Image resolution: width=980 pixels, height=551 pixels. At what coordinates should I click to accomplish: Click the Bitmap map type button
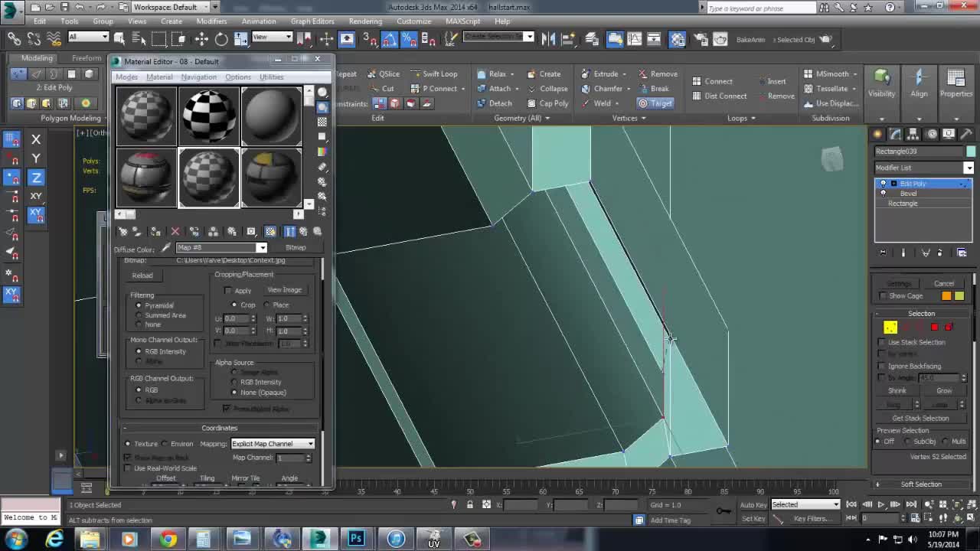(296, 248)
